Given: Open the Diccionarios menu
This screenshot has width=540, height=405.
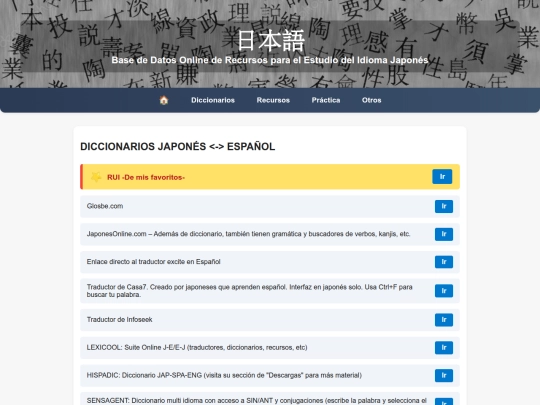Looking at the screenshot, I should click(x=213, y=100).
